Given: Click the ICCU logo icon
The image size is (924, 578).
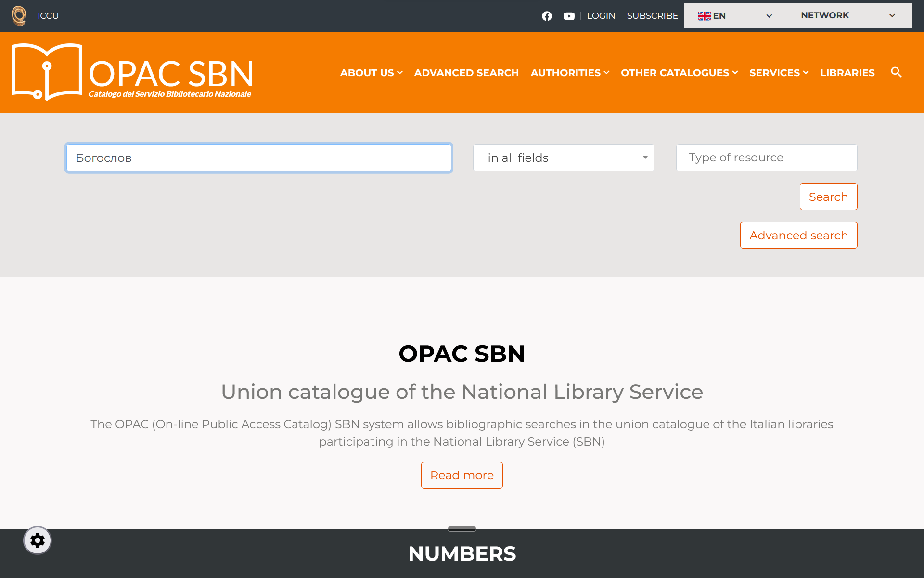Looking at the screenshot, I should tap(19, 16).
